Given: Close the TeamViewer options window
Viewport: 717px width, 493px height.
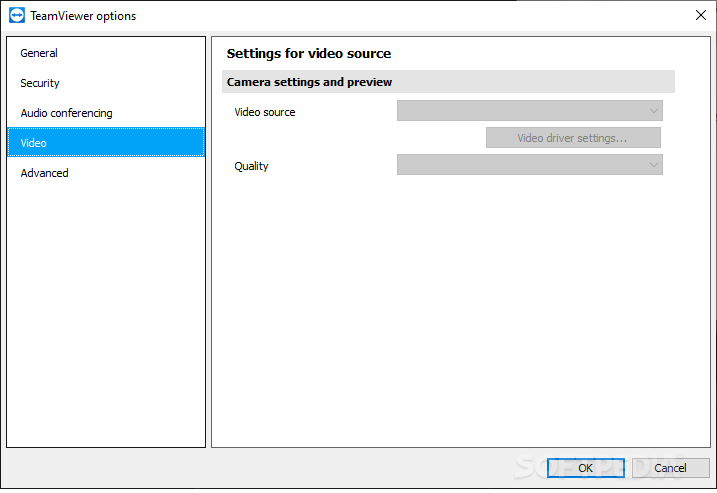Looking at the screenshot, I should pos(701,15).
